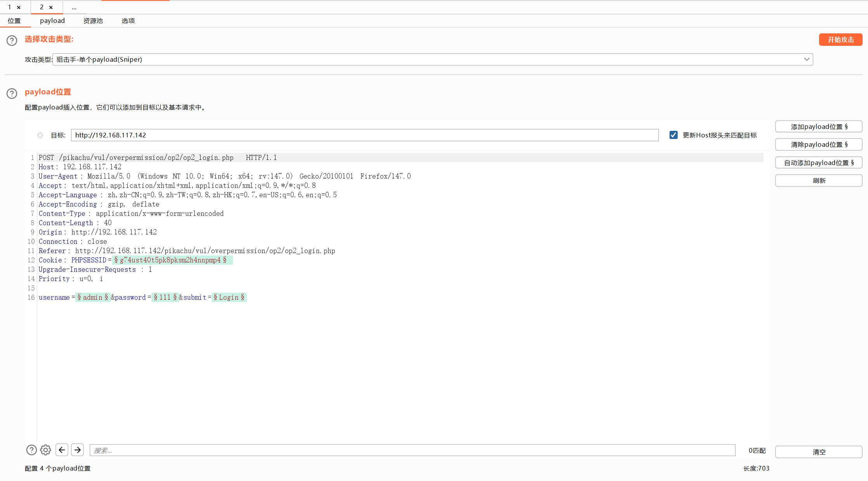Screen dimensions: 868x481
Task: Expand the attack type Sniper dropdown
Action: point(807,59)
